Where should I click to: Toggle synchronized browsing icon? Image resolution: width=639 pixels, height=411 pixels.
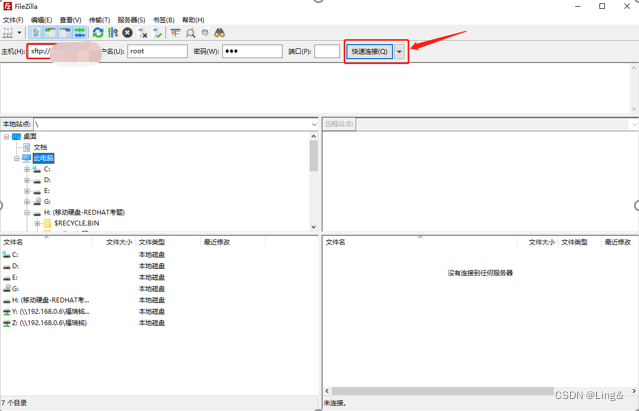click(x=205, y=33)
